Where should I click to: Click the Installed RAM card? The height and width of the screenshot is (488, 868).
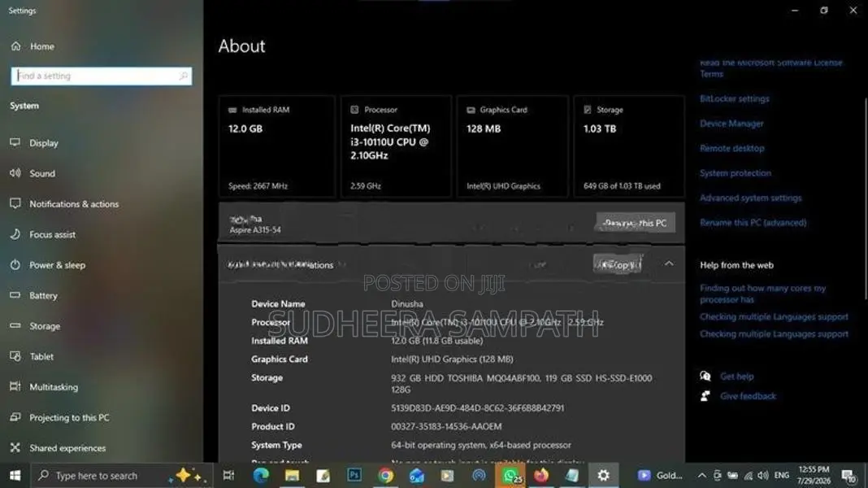point(277,146)
